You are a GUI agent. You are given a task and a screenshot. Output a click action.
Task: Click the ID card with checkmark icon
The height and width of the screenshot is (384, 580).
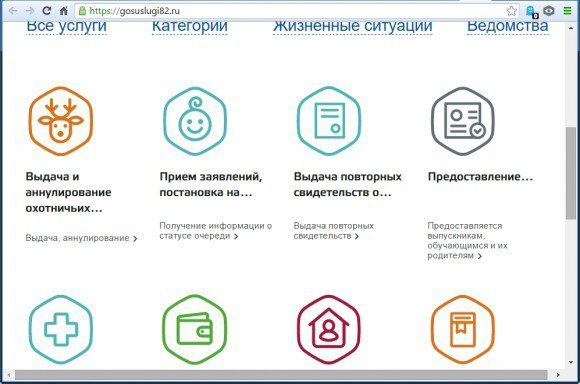pos(463,121)
